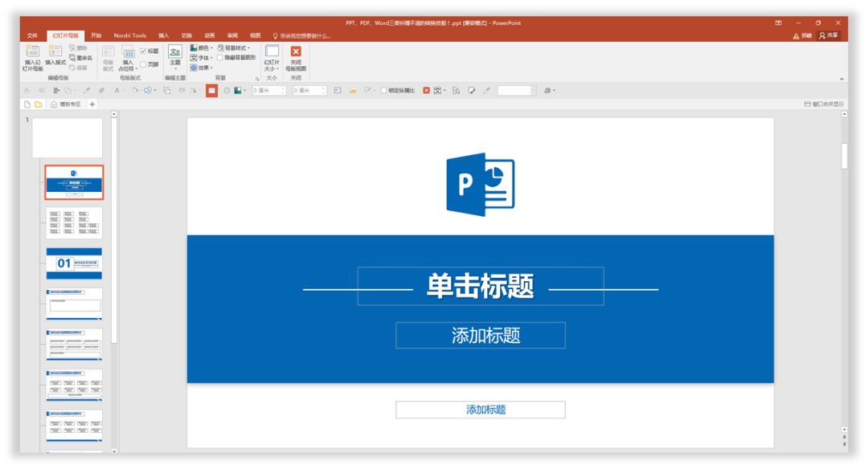Viewport: 868px width, 469px height.
Task: Click the Master Layout (母版版式) icon
Action: pyautogui.click(x=108, y=58)
